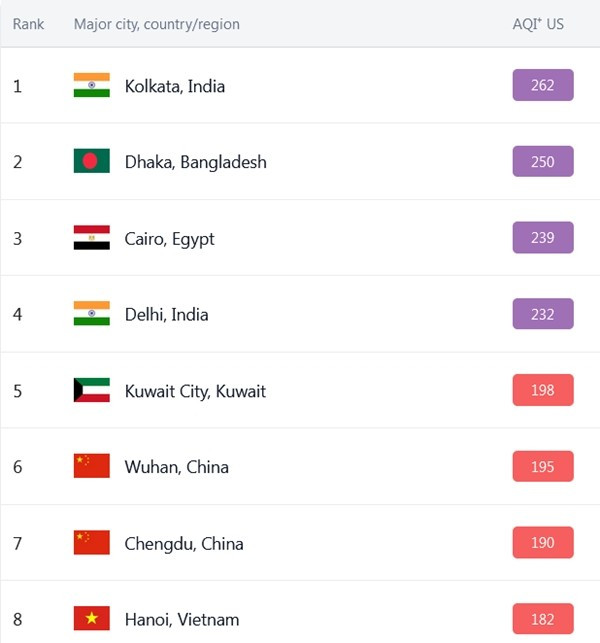Click the India flag beside Kolkata
The width and height of the screenshot is (600, 643).
point(91,86)
